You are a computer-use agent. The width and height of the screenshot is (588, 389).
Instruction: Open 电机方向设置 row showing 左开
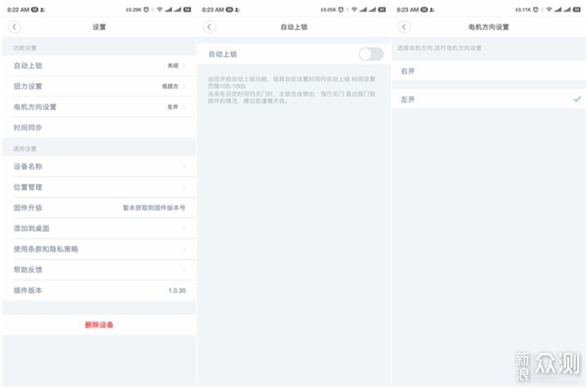pos(98,107)
